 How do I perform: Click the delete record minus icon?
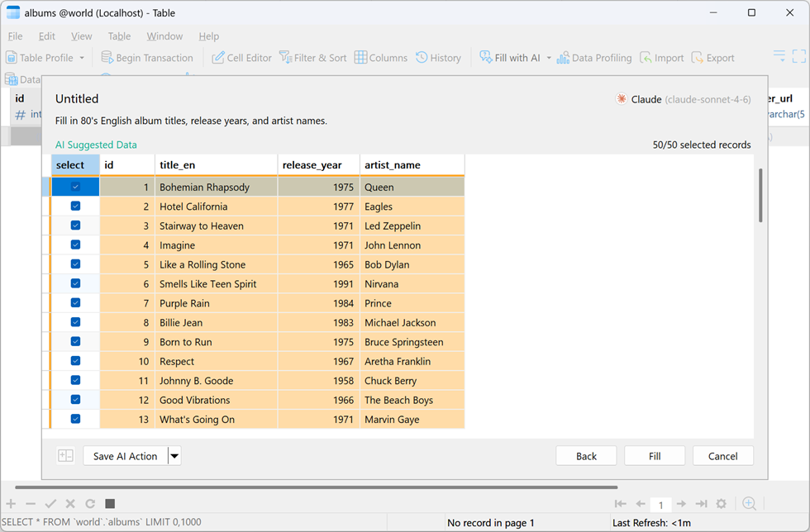31,504
